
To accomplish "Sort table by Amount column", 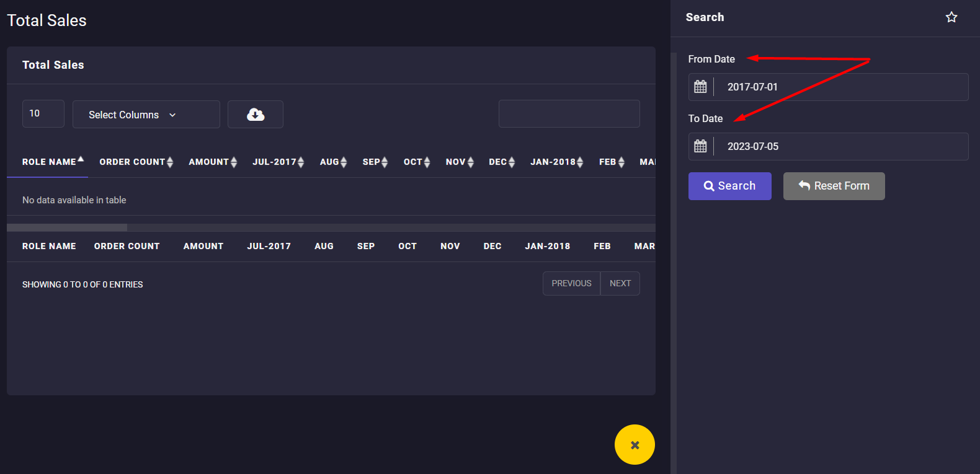I will (210, 162).
